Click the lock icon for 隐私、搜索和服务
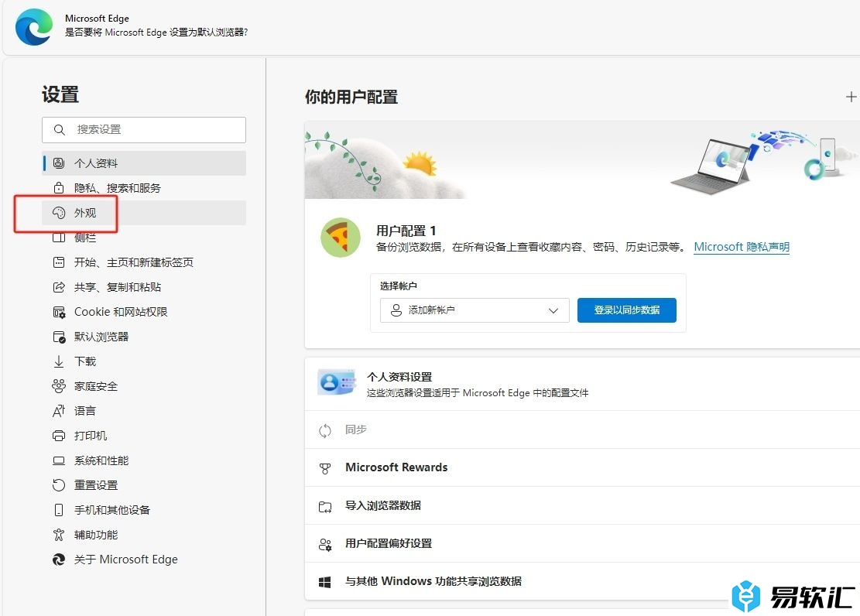Image resolution: width=860 pixels, height=616 pixels. pos(59,187)
